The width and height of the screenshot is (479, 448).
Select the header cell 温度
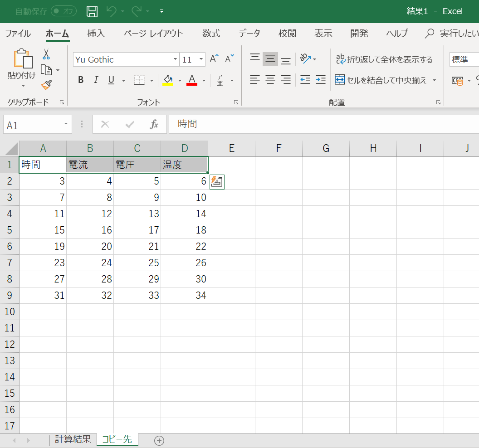coord(185,165)
